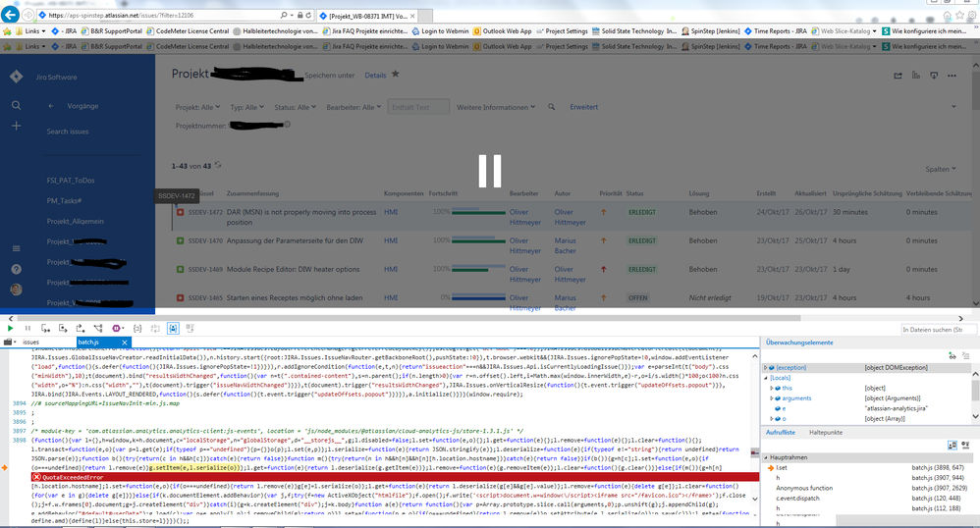Open the Typ: Alle dropdown
This screenshot has height=528, width=980.
click(246, 108)
